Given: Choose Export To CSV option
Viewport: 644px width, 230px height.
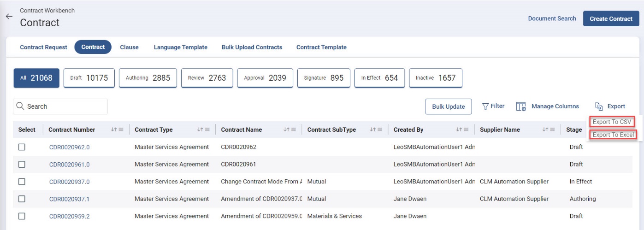Looking at the screenshot, I should 611,122.
